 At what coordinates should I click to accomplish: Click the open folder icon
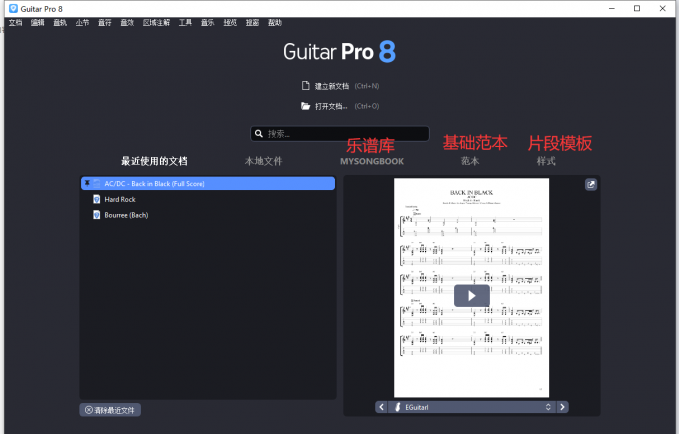click(305, 106)
